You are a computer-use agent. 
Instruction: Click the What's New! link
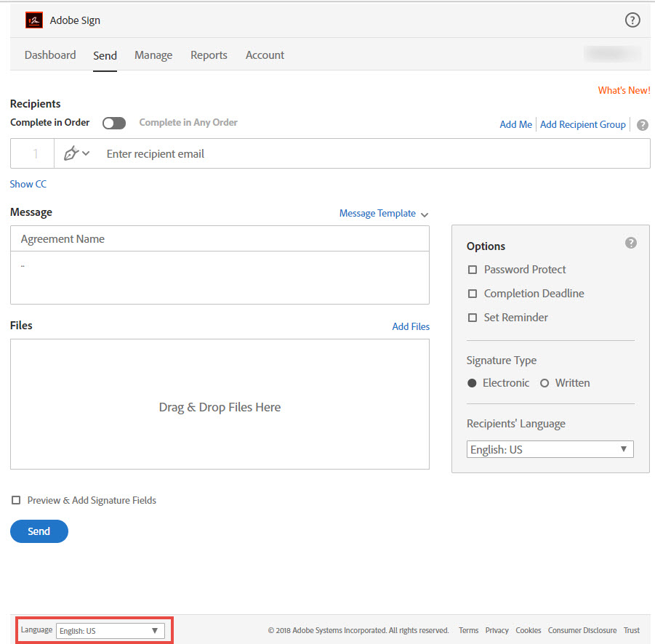coord(624,90)
